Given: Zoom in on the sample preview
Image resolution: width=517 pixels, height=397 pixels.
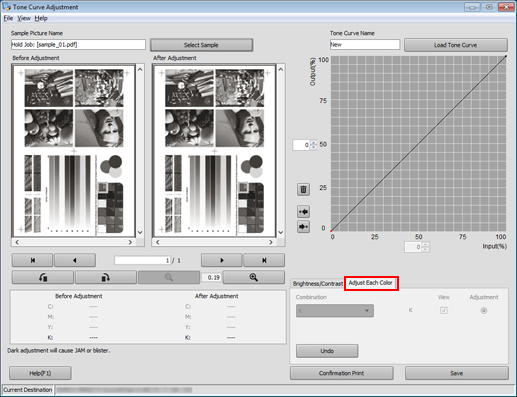Looking at the screenshot, I should point(254,277).
